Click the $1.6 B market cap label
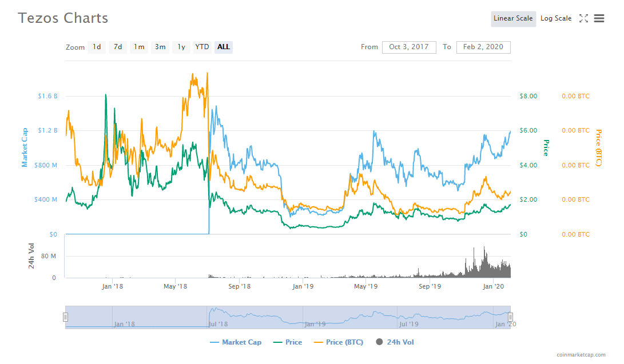The image size is (624, 364). click(47, 96)
